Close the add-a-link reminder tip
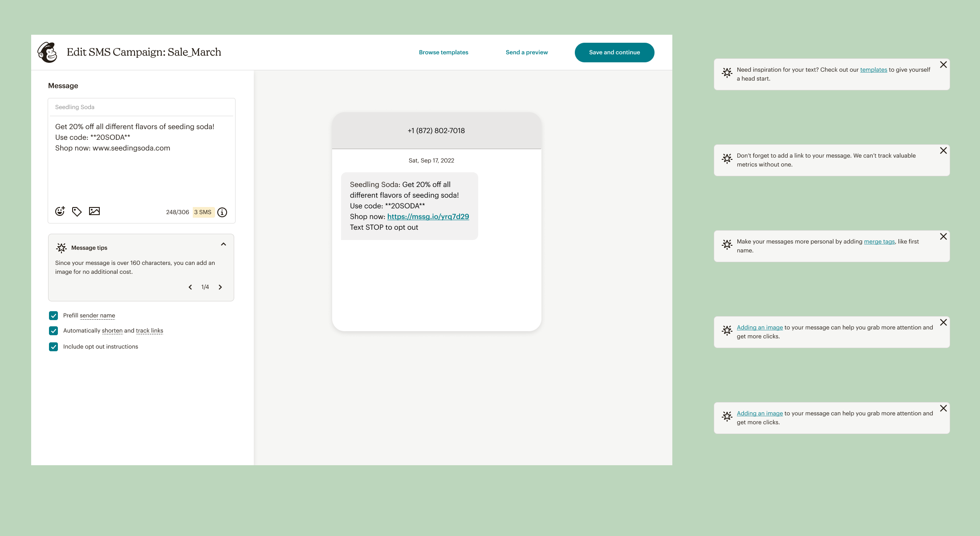Viewport: 980px width, 536px height. pyautogui.click(x=943, y=151)
